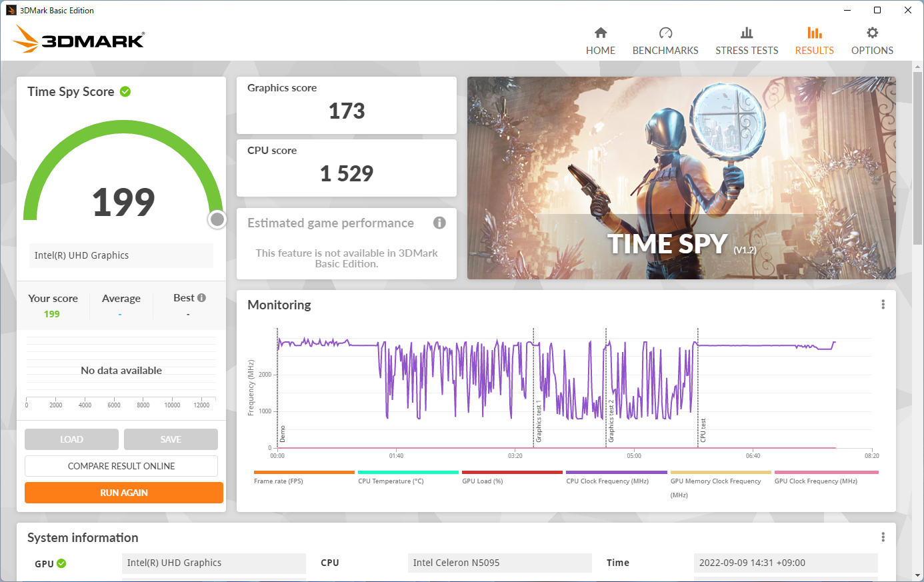Click GPU value Intel(R) UHD Graphics
Image resolution: width=924 pixels, height=582 pixels.
click(214, 563)
